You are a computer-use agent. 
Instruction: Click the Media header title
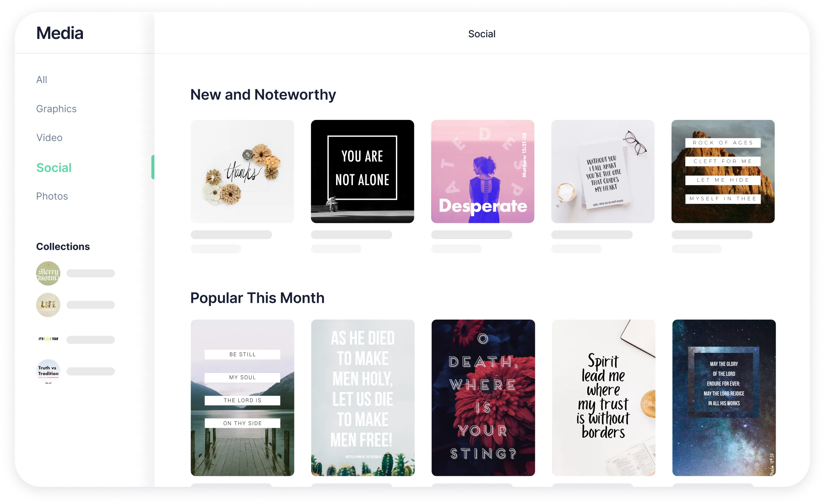click(60, 33)
